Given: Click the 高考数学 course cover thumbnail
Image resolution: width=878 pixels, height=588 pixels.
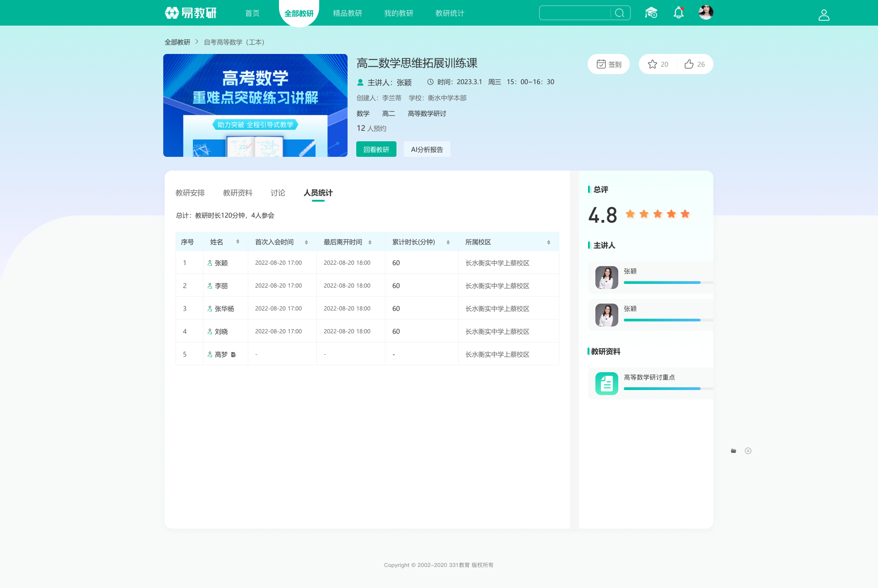Looking at the screenshot, I should [255, 105].
